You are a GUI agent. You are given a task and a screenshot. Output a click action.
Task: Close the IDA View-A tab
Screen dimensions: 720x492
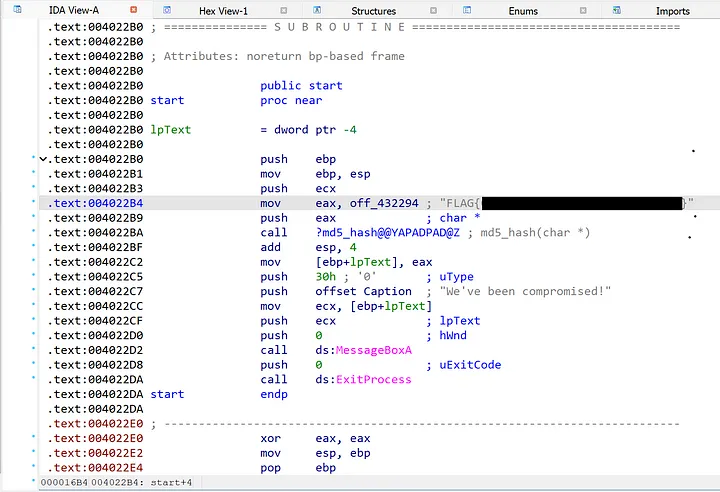click(x=134, y=10)
